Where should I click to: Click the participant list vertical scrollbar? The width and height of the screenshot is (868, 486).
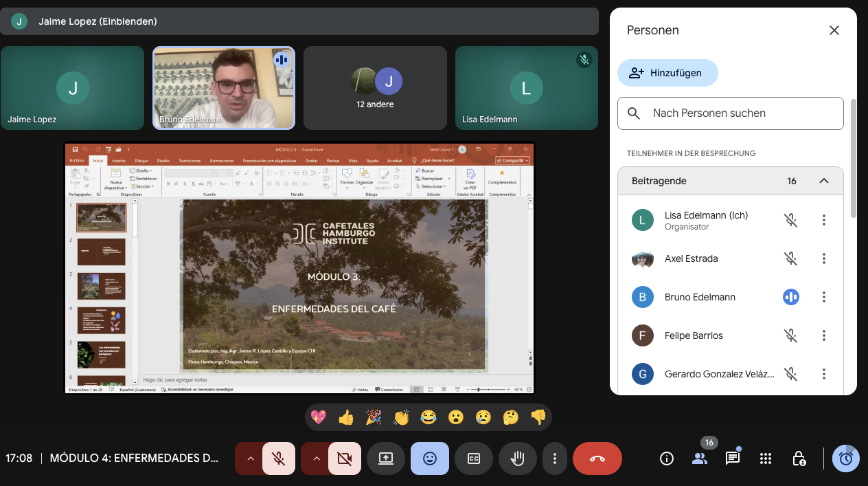click(853, 158)
